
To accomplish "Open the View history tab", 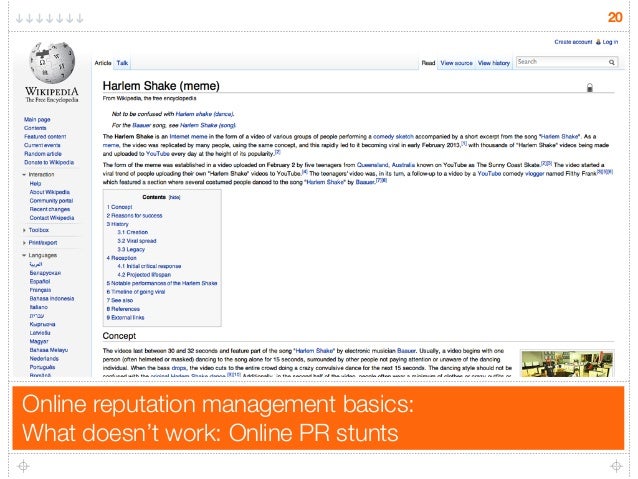I will [494, 63].
